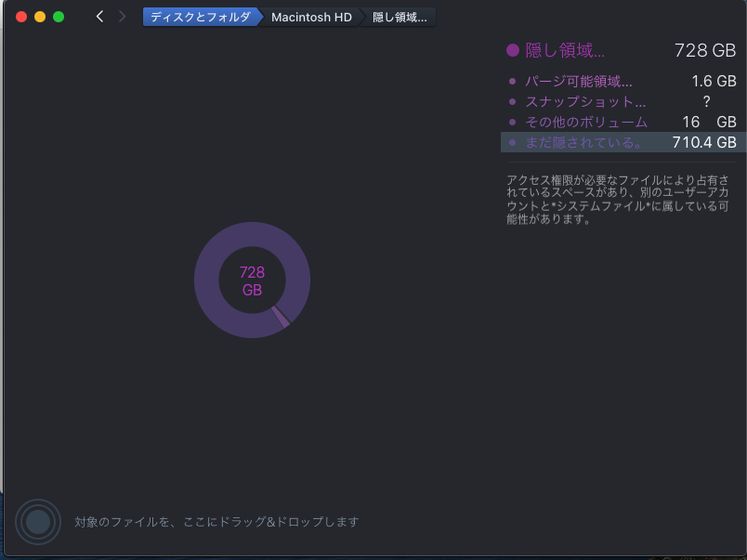This screenshot has width=747, height=560.
Task: Click the green fullscreen window button
Action: (59, 17)
